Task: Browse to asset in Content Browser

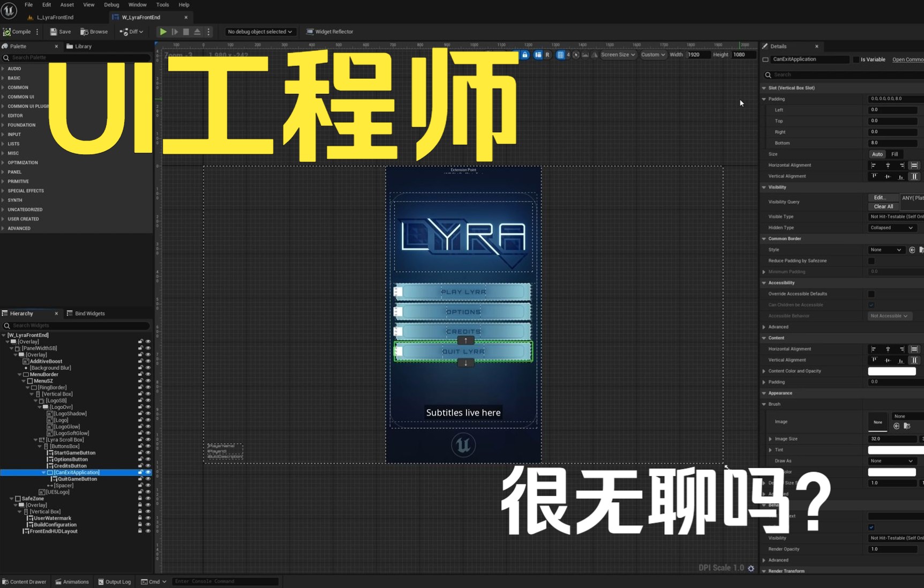Action: click(x=94, y=32)
